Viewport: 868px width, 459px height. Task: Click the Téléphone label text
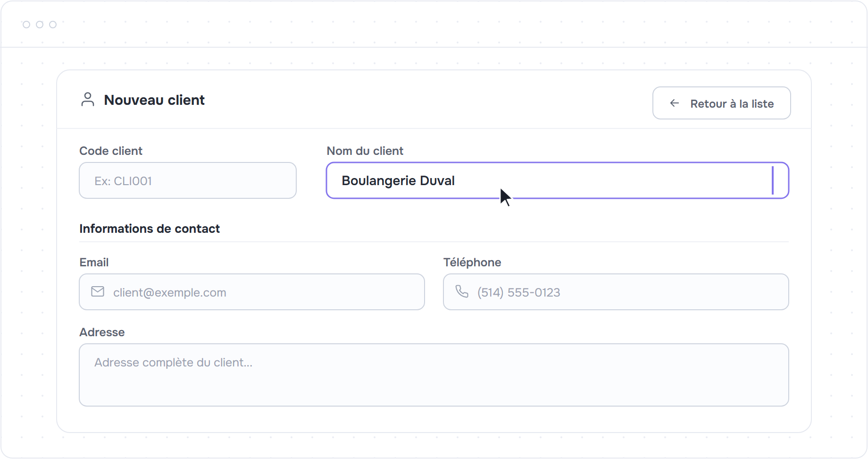(472, 262)
